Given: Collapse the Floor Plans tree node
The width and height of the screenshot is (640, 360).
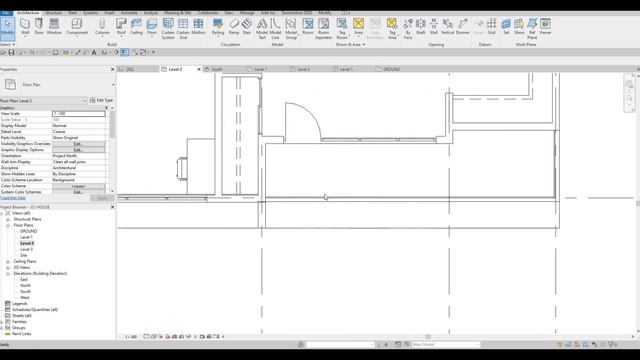Looking at the screenshot, I should pyautogui.click(x=8, y=225).
